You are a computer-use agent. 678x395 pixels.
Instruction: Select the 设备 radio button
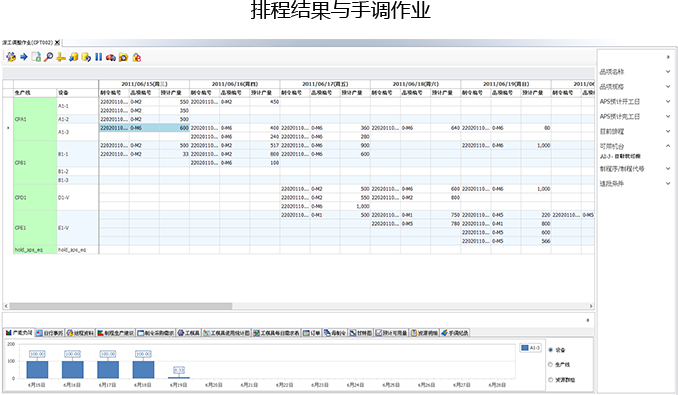(x=550, y=350)
